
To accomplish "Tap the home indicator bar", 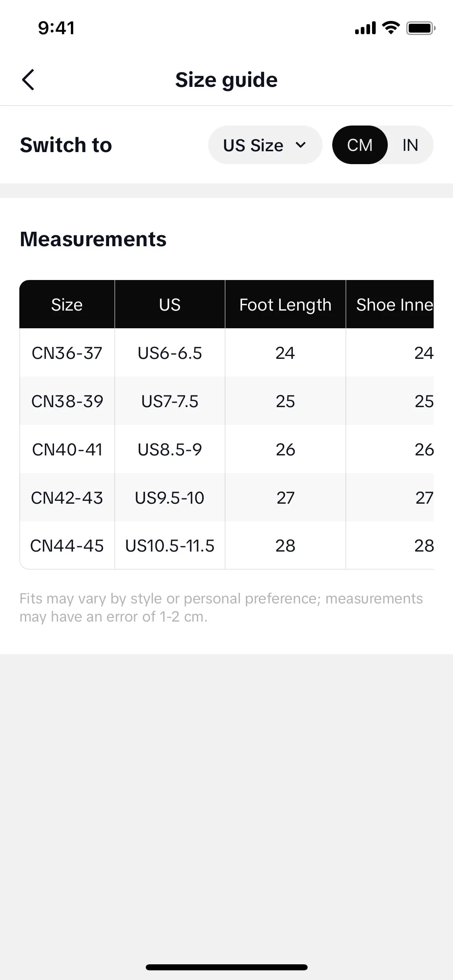I will click(x=227, y=967).
